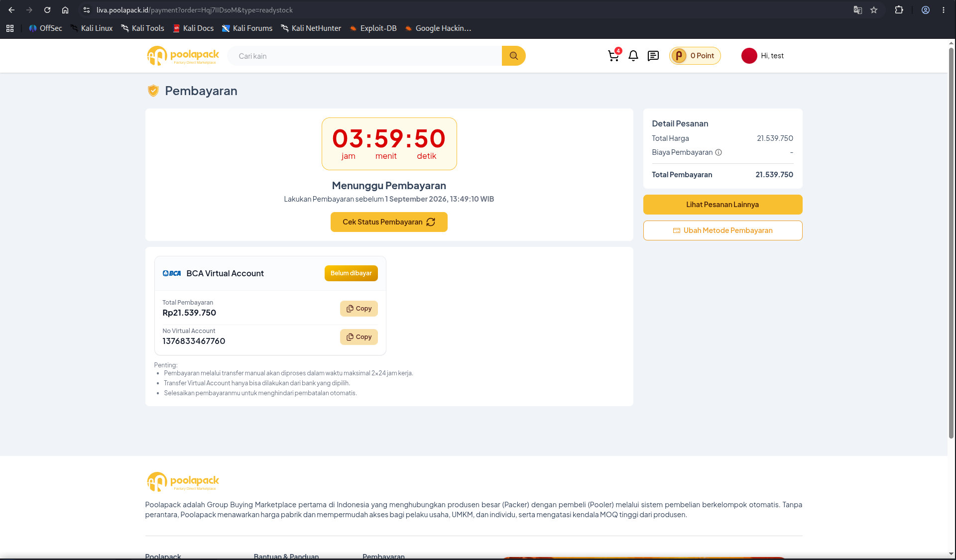The image size is (956, 560).
Task: Click Cek Status Pembayaran button
Action: [x=389, y=222]
